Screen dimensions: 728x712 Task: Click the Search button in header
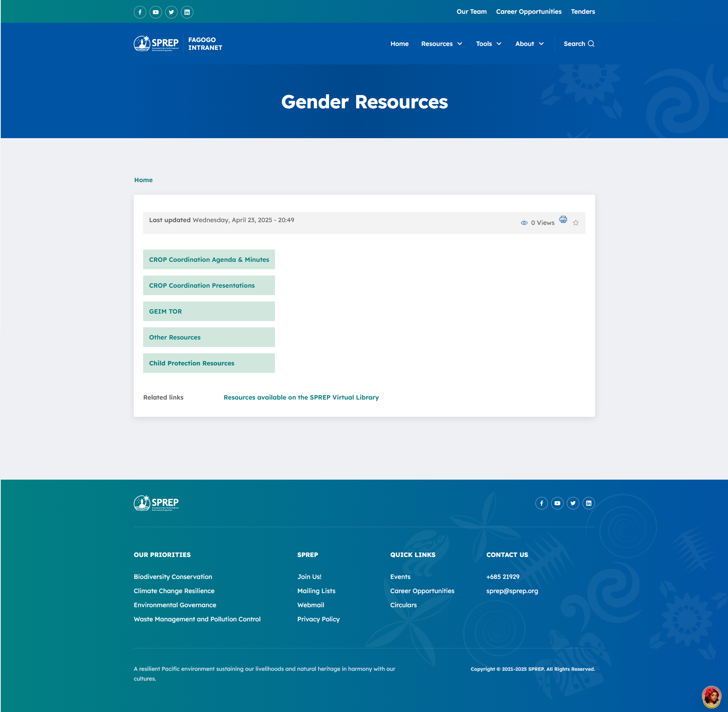(x=579, y=44)
